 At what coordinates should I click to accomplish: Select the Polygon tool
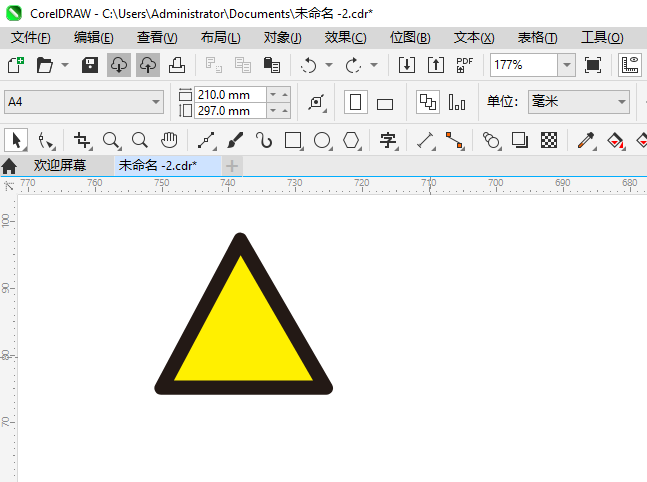tap(351, 140)
